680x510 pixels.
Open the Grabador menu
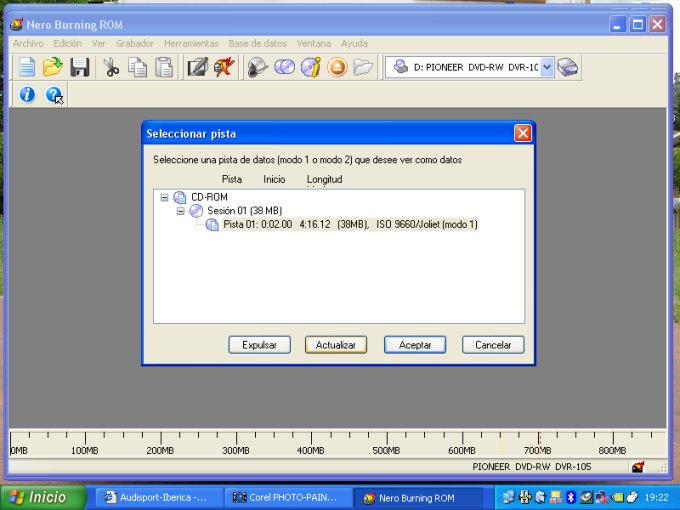(x=134, y=43)
